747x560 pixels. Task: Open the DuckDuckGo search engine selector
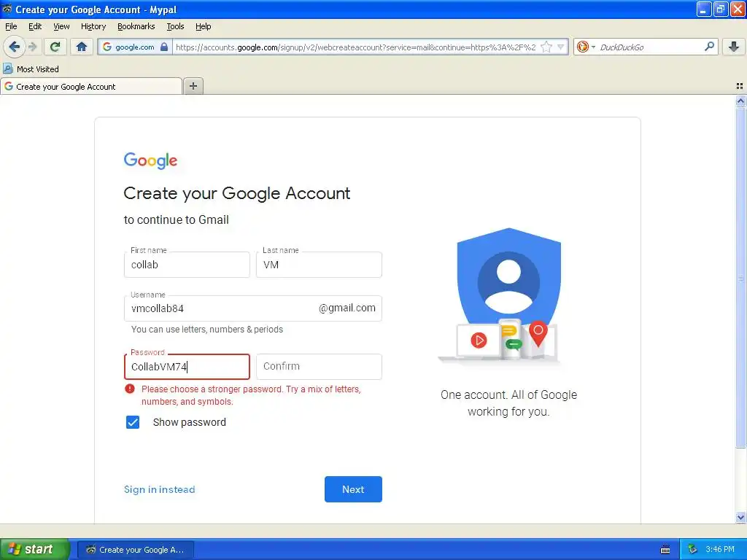586,47
